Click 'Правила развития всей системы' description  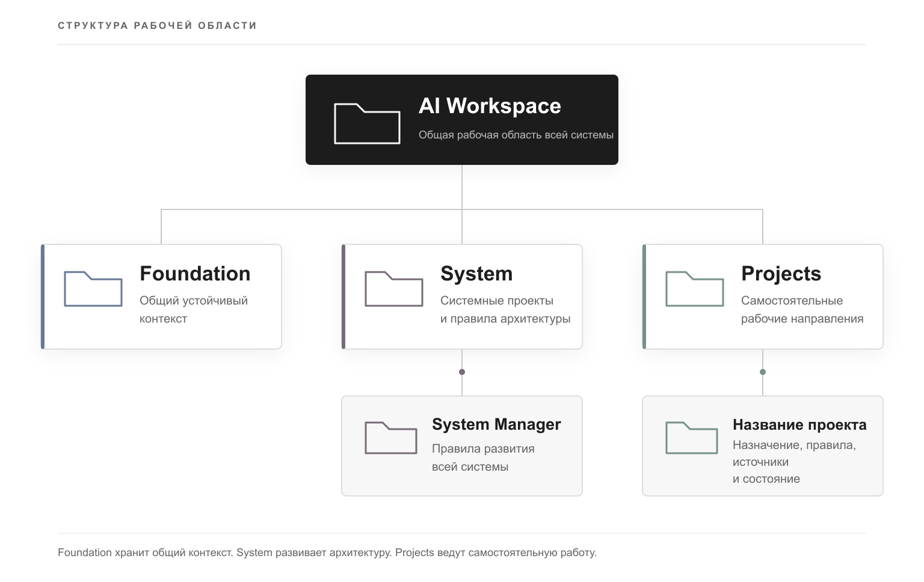coord(483,457)
